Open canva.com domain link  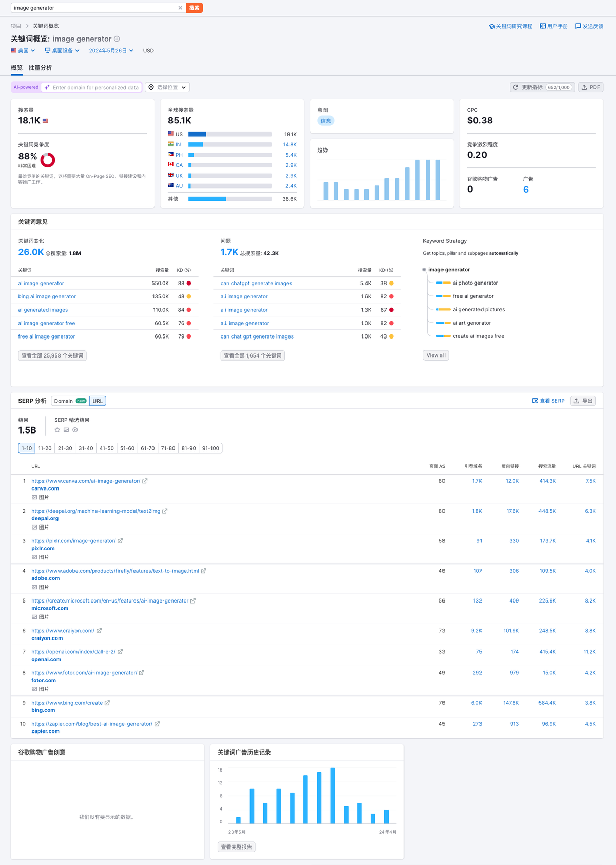[45, 489]
